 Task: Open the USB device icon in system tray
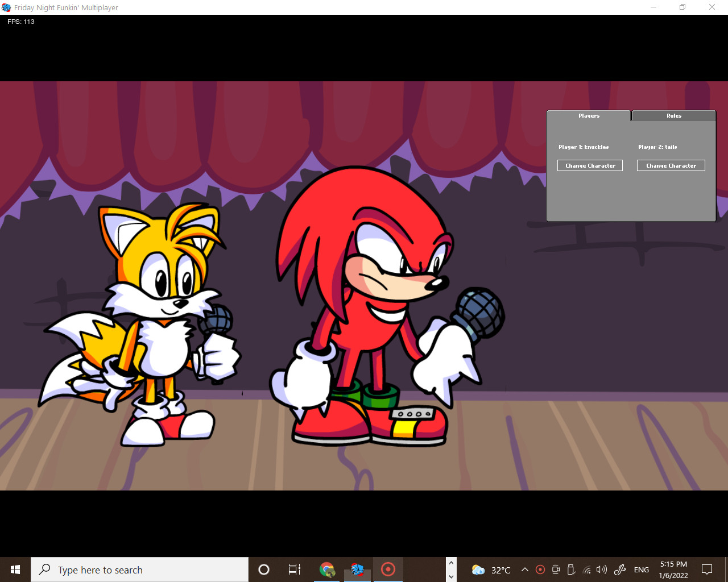[570, 569]
